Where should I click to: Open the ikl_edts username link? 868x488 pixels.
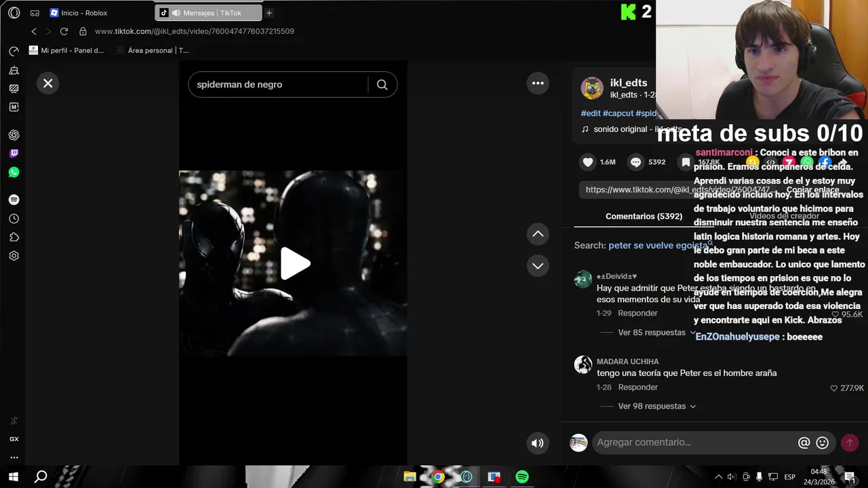tap(629, 83)
